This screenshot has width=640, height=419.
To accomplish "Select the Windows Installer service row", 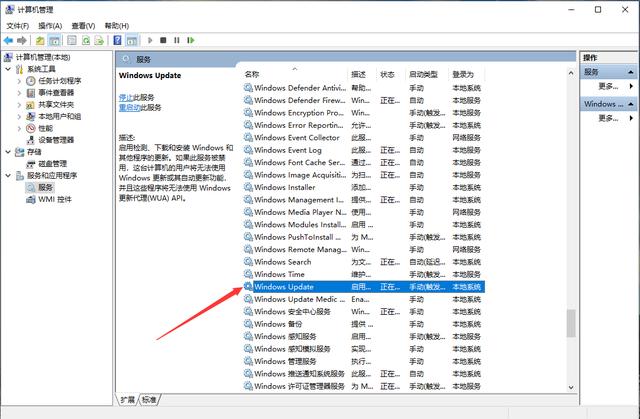I will (364, 187).
